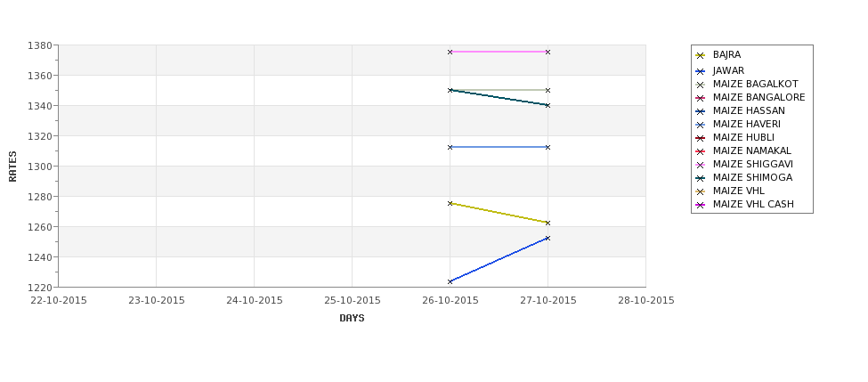Click the MAIZE BAGALKOT legend marker

701,85
